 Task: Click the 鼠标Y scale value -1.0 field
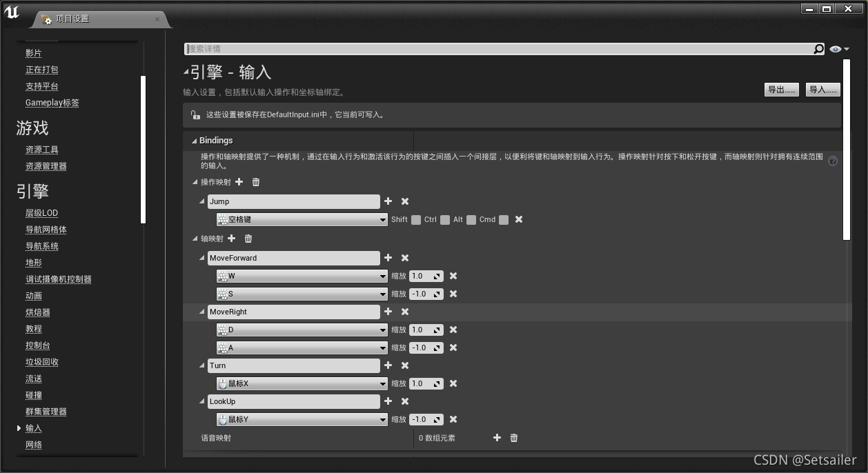click(426, 419)
